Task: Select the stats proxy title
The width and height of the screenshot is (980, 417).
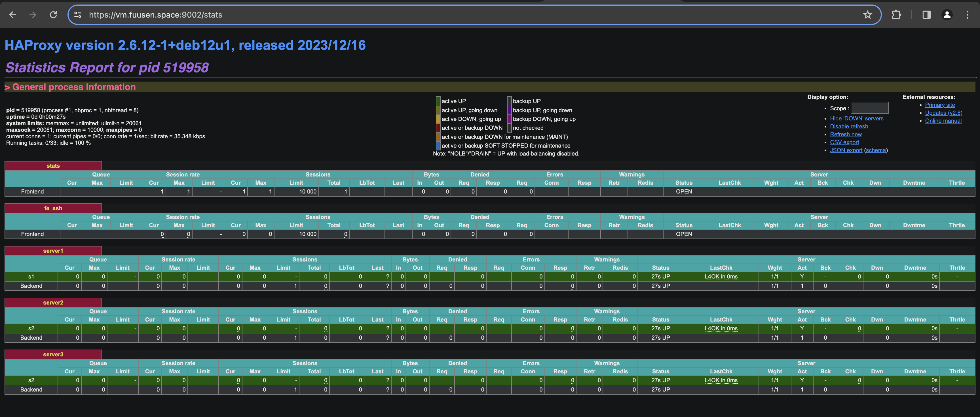Action: point(53,166)
